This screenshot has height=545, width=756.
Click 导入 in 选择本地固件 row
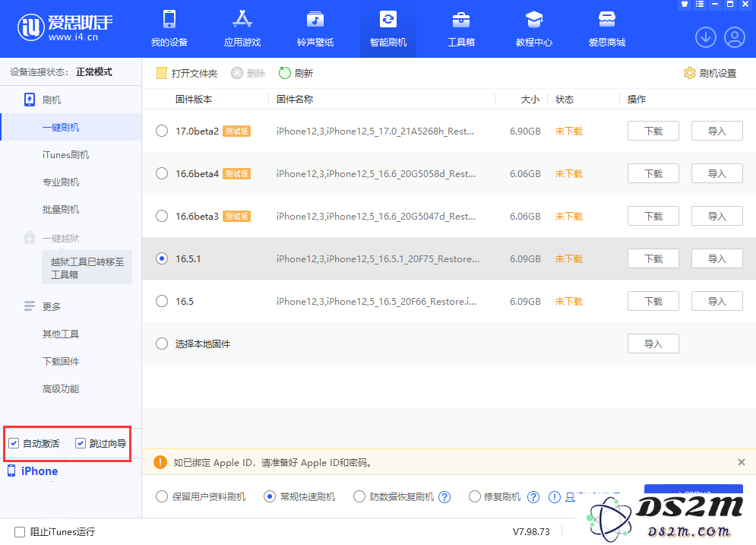tap(653, 344)
